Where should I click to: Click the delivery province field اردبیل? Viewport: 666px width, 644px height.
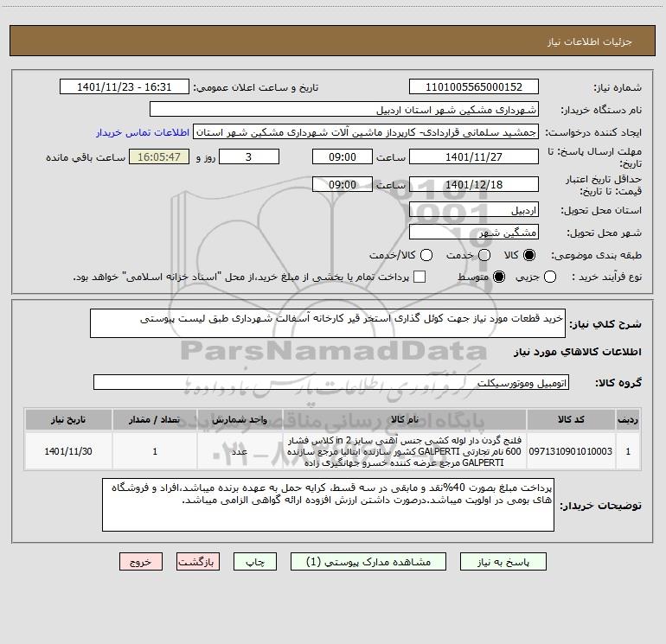click(474, 210)
